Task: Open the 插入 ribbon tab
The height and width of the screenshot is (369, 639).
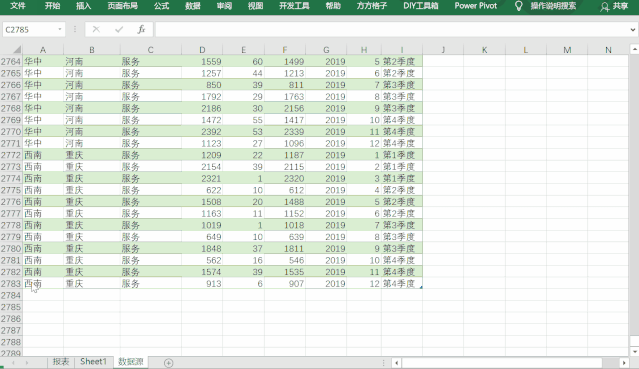Action: click(84, 6)
